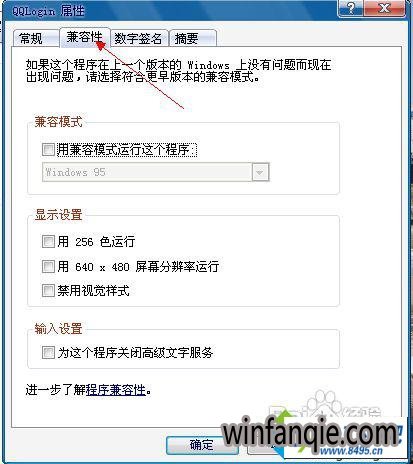Close the QQLogin properties dialog
The height and width of the screenshot is (464, 413).
[384, 7]
